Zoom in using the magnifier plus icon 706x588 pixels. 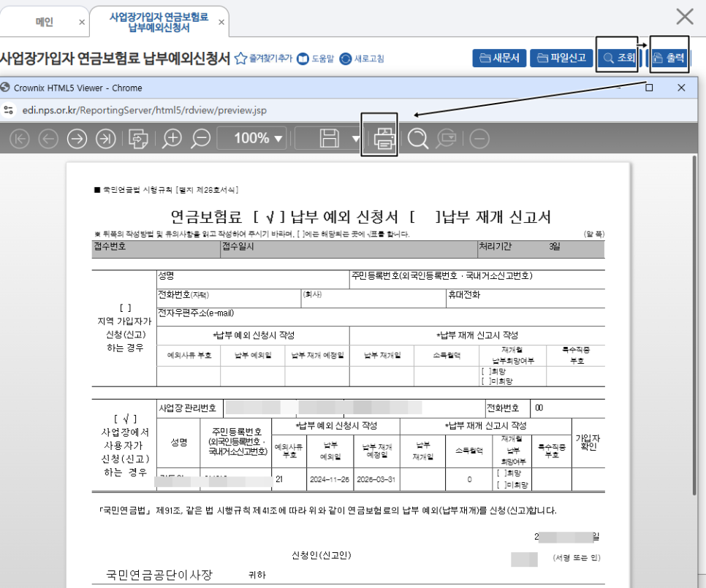coord(172,138)
